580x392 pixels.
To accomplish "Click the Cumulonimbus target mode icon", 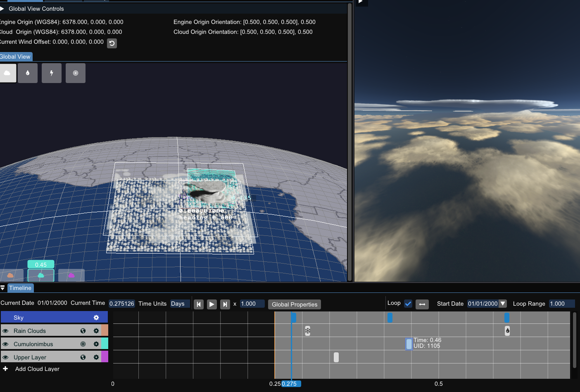I will 83,344.
